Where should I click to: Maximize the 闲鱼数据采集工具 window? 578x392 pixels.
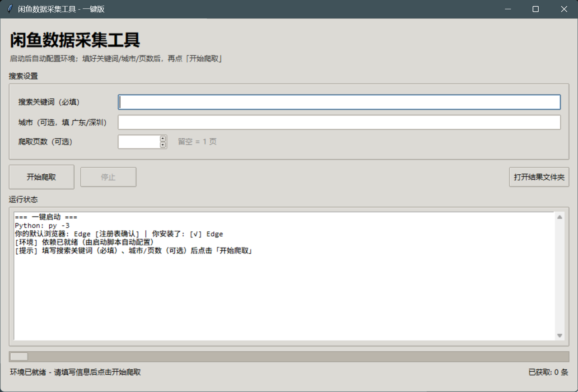pyautogui.click(x=536, y=9)
